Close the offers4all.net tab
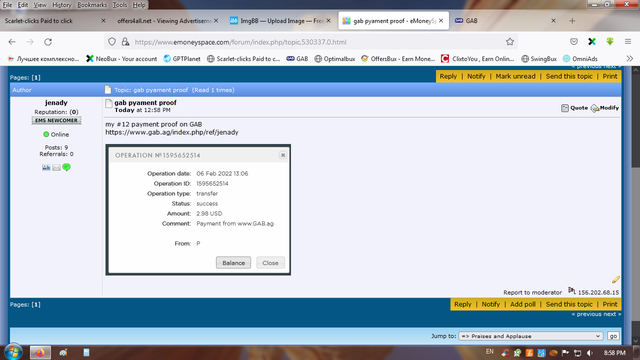The image size is (640, 360). tap(216, 20)
